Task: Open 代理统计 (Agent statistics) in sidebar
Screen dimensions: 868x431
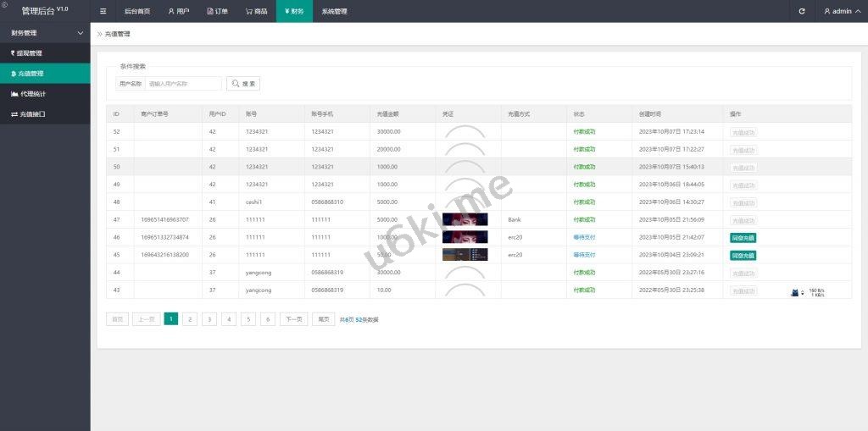Action: pos(30,93)
